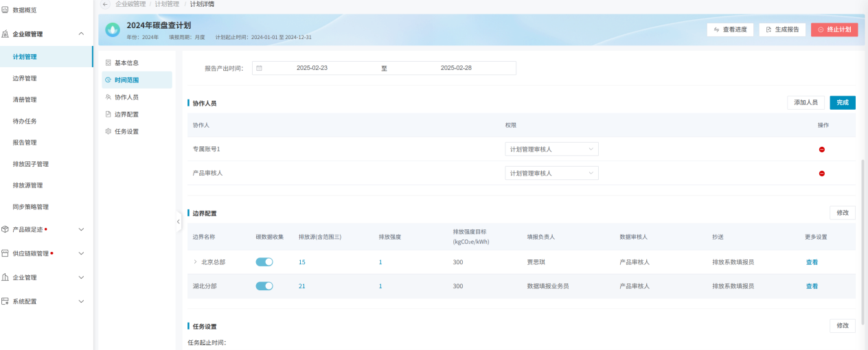Open 边界管理 in the sidebar
Image resolution: width=868 pixels, height=350 pixels.
[25, 78]
